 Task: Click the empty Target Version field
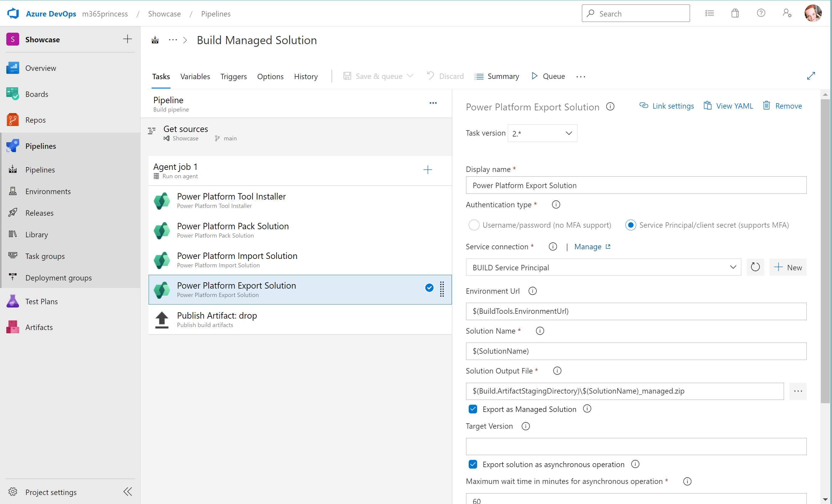(x=636, y=447)
